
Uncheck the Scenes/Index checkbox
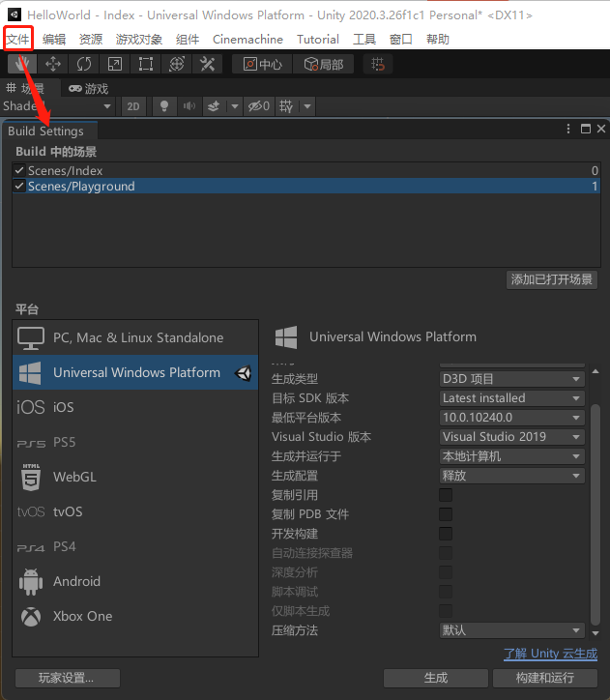[19, 170]
